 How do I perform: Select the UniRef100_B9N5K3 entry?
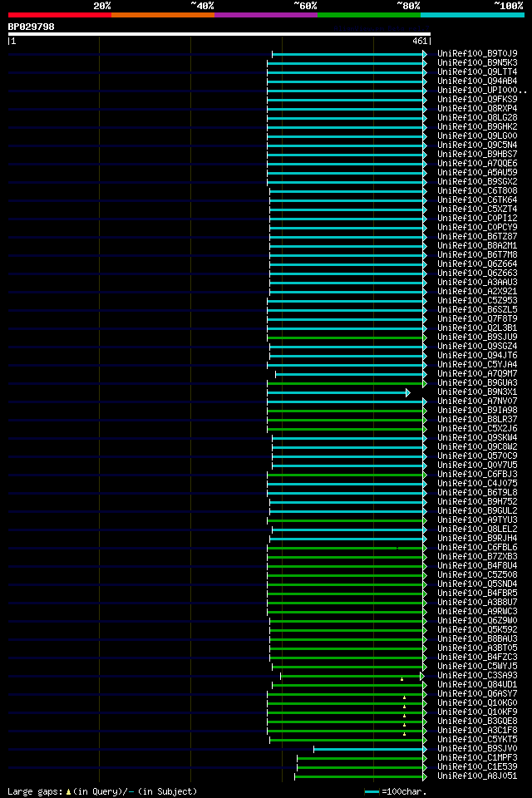tap(477, 62)
